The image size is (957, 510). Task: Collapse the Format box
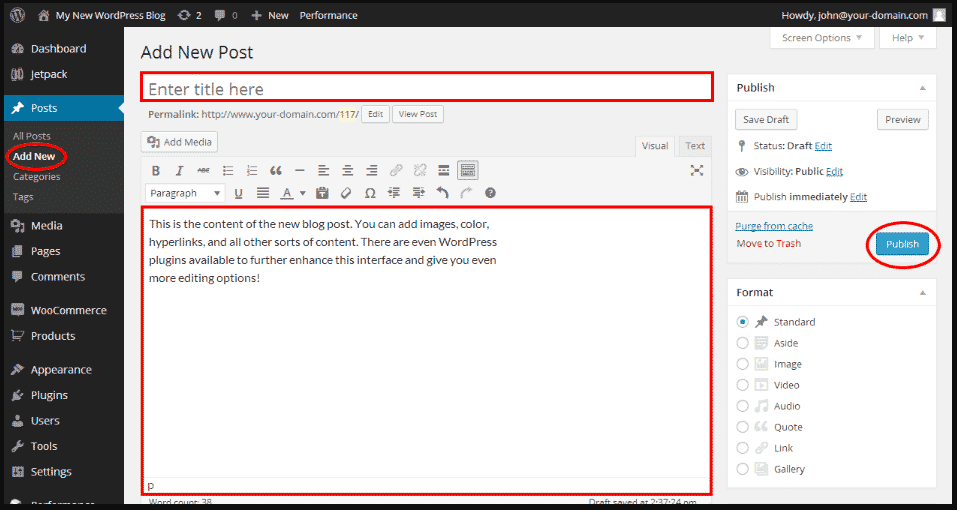[x=923, y=293]
